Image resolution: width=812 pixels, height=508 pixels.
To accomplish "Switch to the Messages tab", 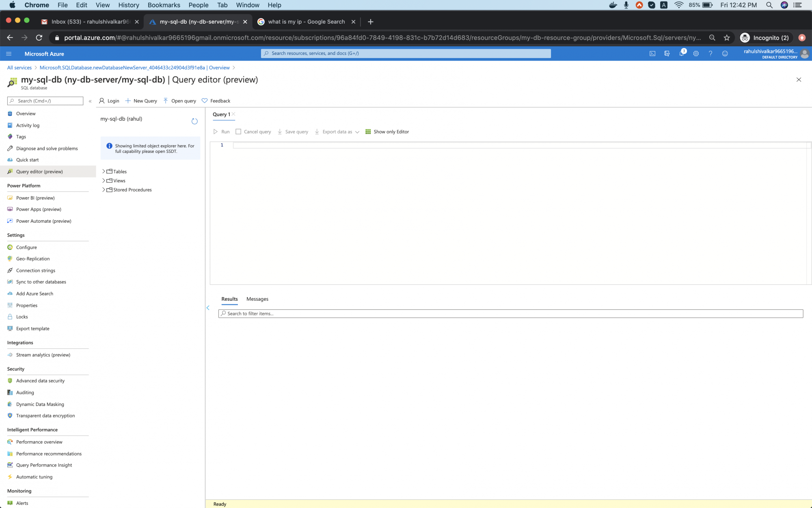I will pos(257,299).
